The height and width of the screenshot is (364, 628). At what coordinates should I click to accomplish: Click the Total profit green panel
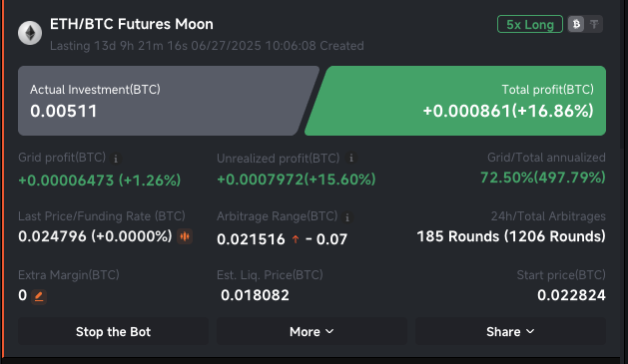pos(455,101)
